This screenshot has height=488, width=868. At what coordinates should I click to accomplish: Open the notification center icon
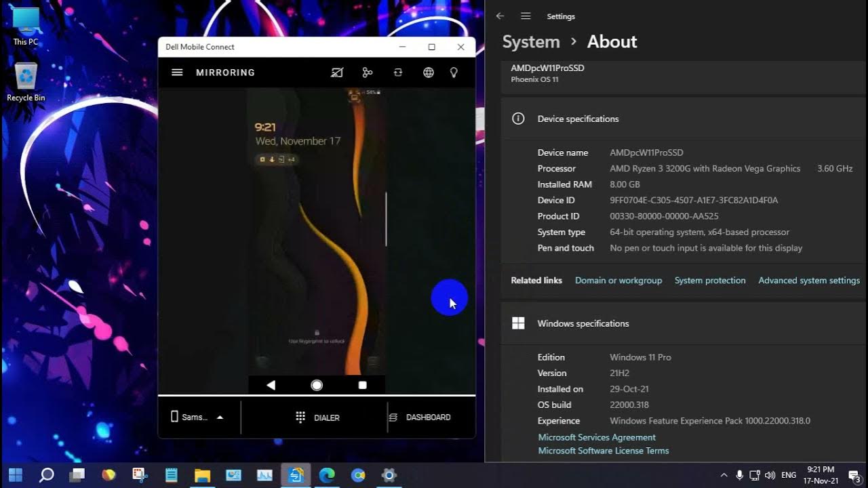854,475
